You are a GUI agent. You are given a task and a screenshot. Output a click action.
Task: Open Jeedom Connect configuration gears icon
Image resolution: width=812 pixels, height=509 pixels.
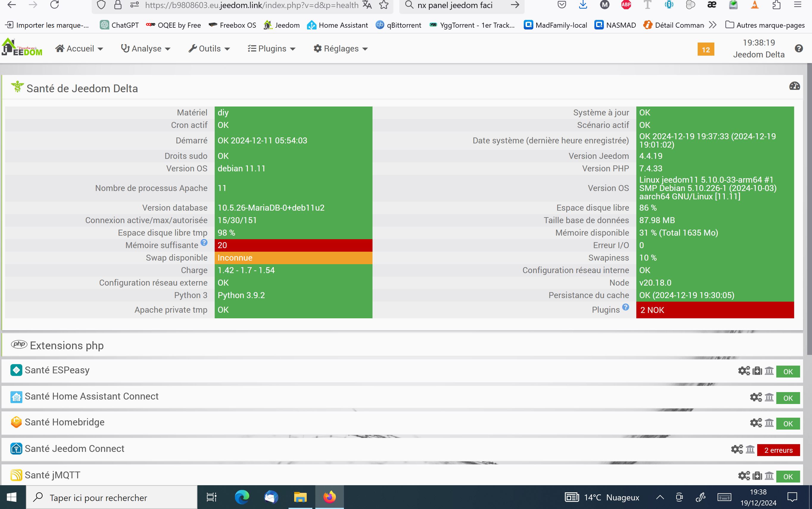tap(737, 450)
